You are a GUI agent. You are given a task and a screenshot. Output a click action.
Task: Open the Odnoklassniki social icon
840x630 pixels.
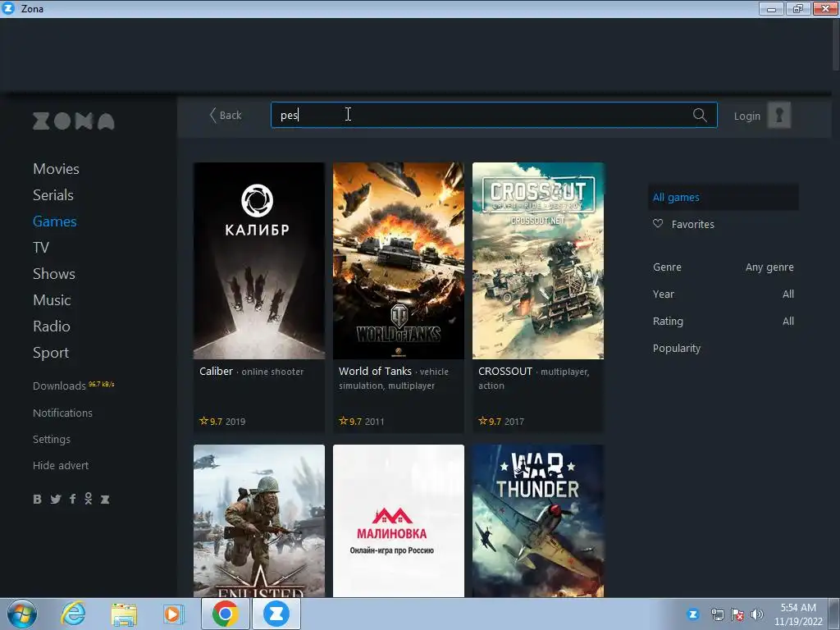89,499
